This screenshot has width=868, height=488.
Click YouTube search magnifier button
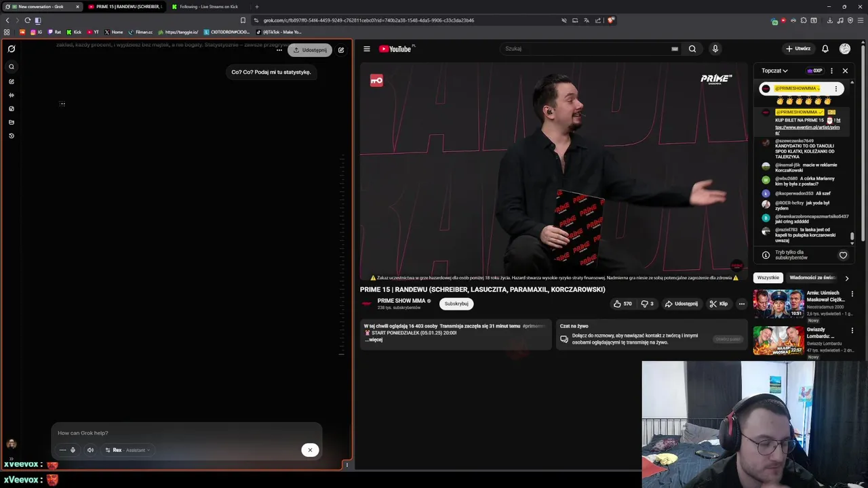click(x=692, y=49)
